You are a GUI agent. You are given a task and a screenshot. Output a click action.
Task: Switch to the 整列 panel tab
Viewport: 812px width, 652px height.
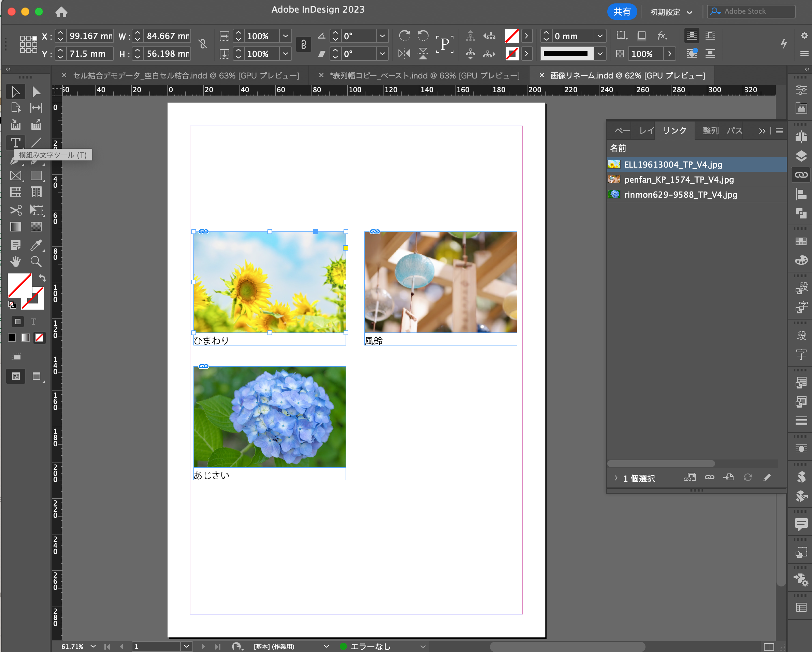[710, 131]
